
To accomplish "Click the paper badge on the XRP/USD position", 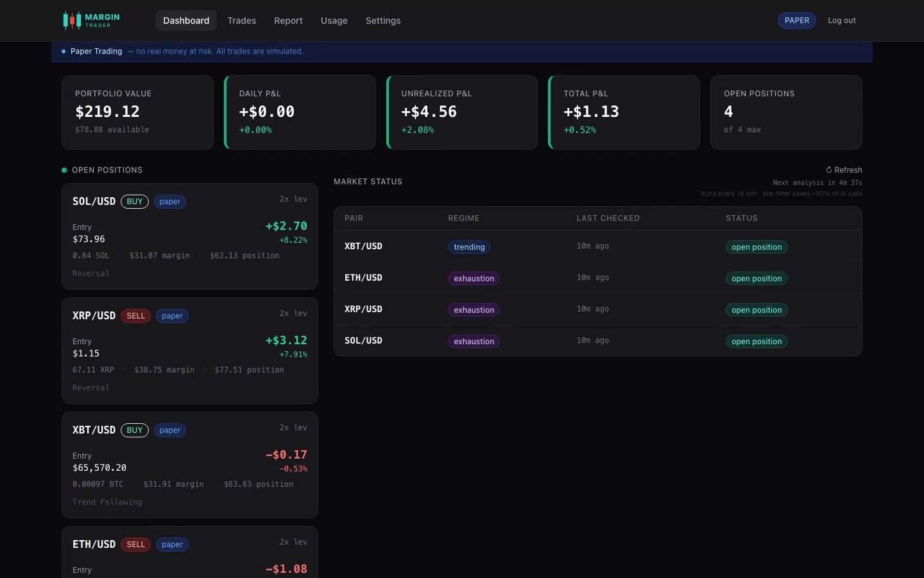I will tap(172, 316).
